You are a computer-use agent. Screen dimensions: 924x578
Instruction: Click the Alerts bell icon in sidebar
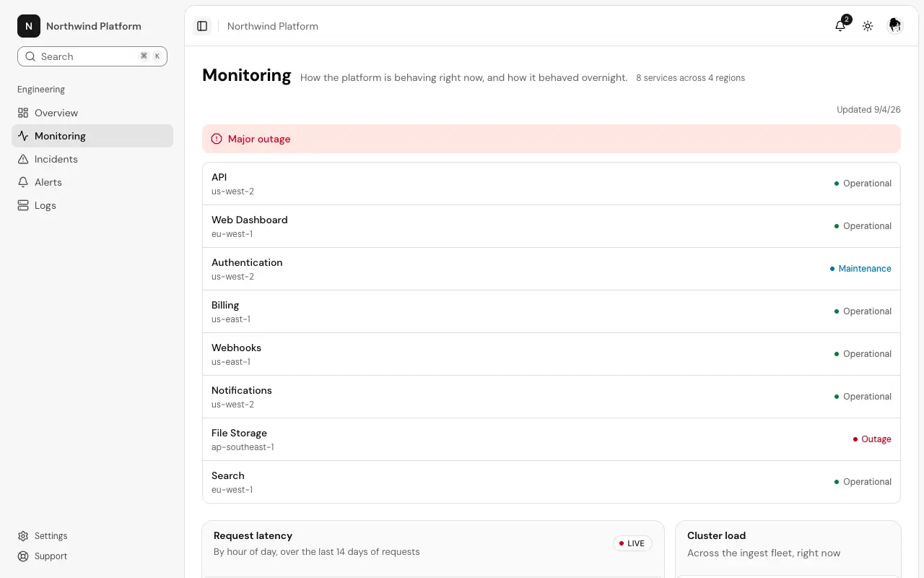23,182
